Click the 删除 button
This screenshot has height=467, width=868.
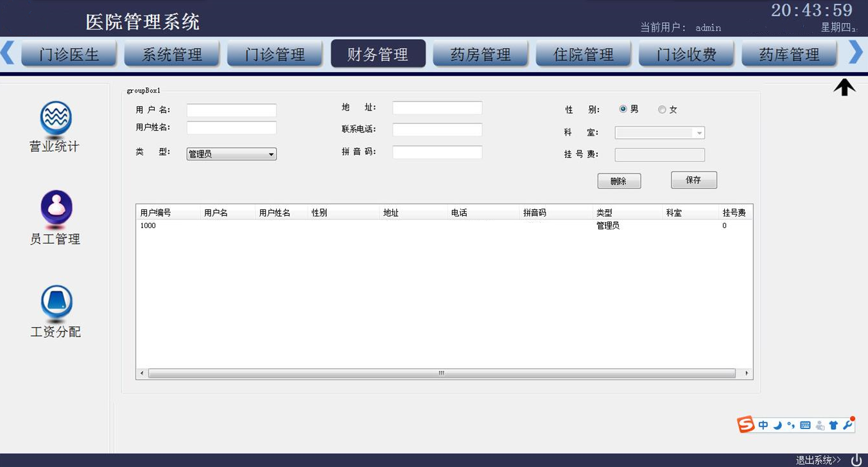619,181
